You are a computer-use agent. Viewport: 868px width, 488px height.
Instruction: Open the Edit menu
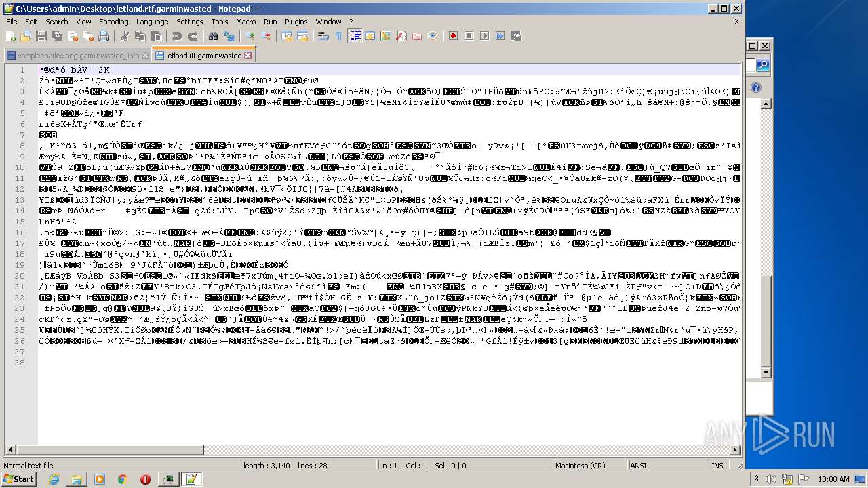pos(31,22)
